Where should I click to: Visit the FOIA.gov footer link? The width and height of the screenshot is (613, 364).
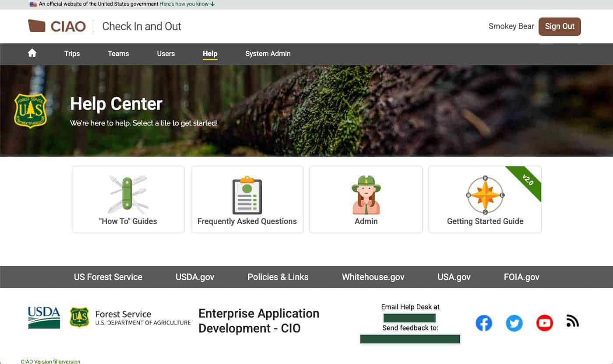click(x=521, y=277)
